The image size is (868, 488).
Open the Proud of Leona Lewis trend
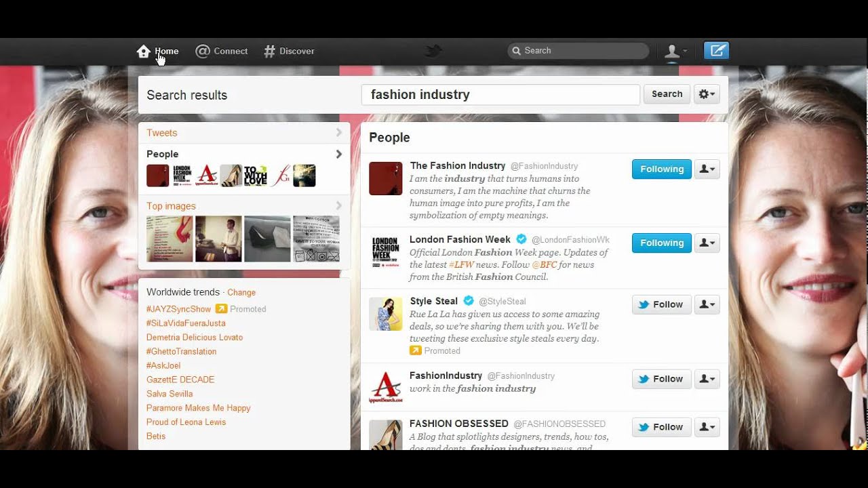point(186,422)
